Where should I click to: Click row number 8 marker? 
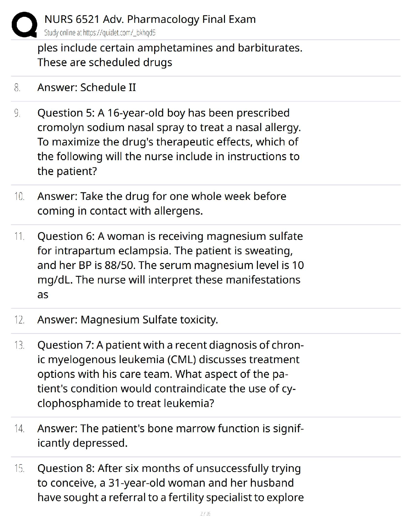coord(17,88)
